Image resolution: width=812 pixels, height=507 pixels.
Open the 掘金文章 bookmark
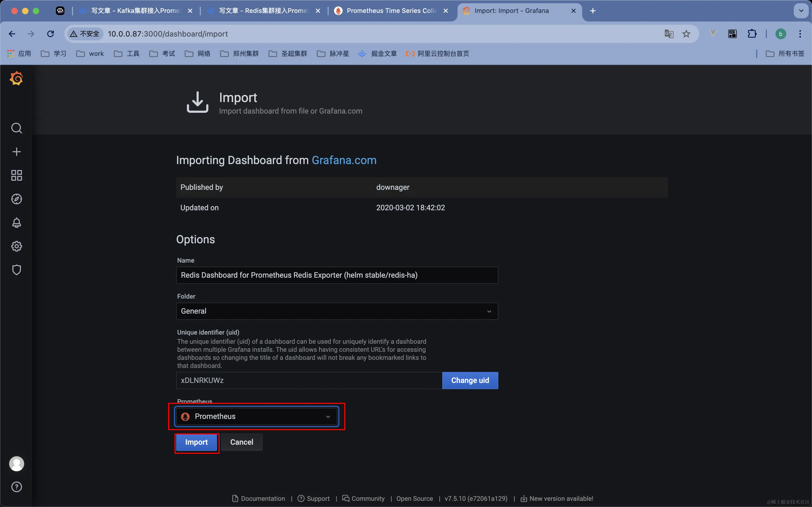378,54
